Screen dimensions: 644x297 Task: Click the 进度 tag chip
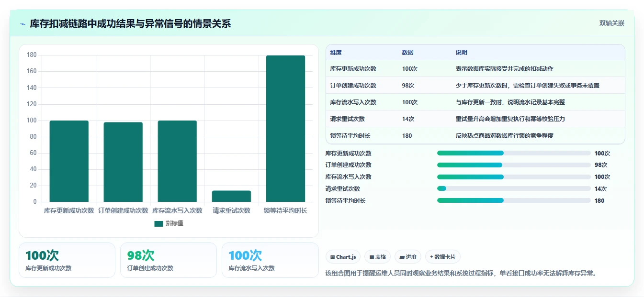click(408, 257)
